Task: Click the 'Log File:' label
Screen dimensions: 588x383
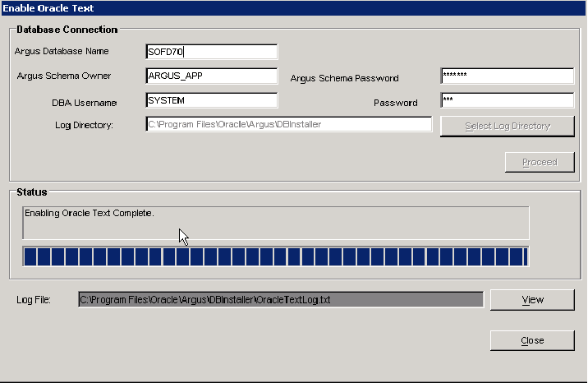Action: [34, 300]
